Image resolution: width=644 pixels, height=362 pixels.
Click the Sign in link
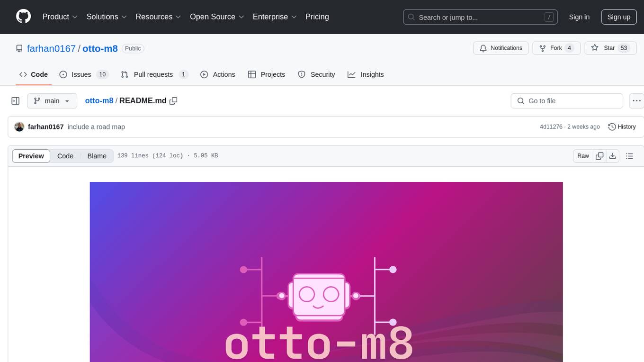579,17
